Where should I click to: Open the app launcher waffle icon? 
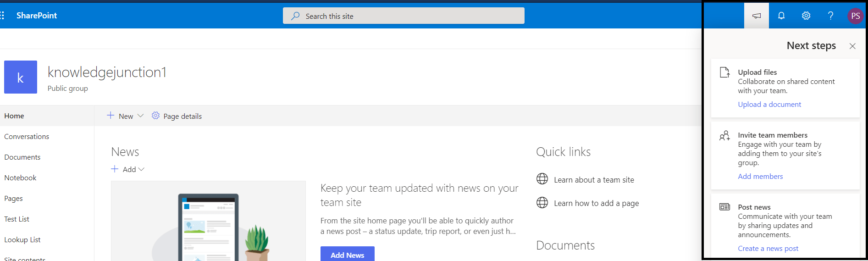[2, 16]
